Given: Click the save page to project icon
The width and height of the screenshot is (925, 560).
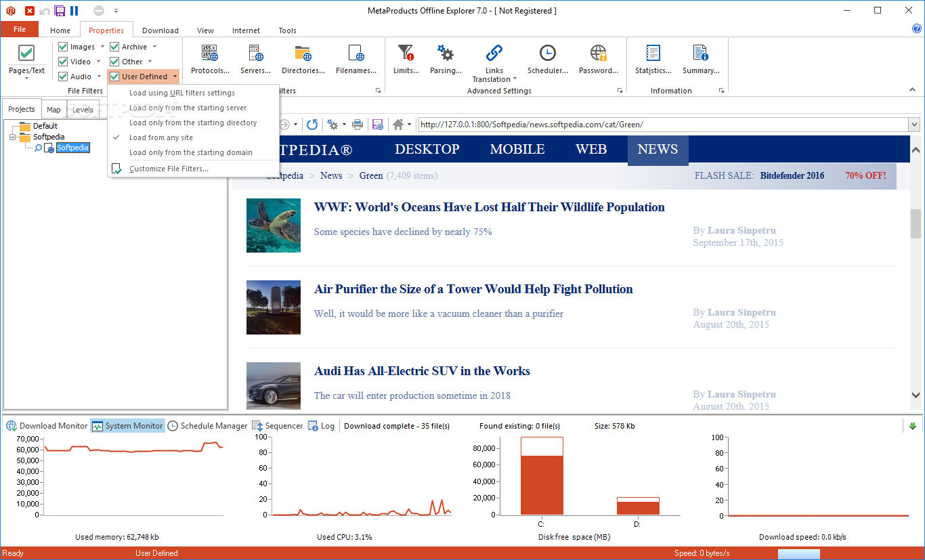Looking at the screenshot, I should click(x=378, y=125).
